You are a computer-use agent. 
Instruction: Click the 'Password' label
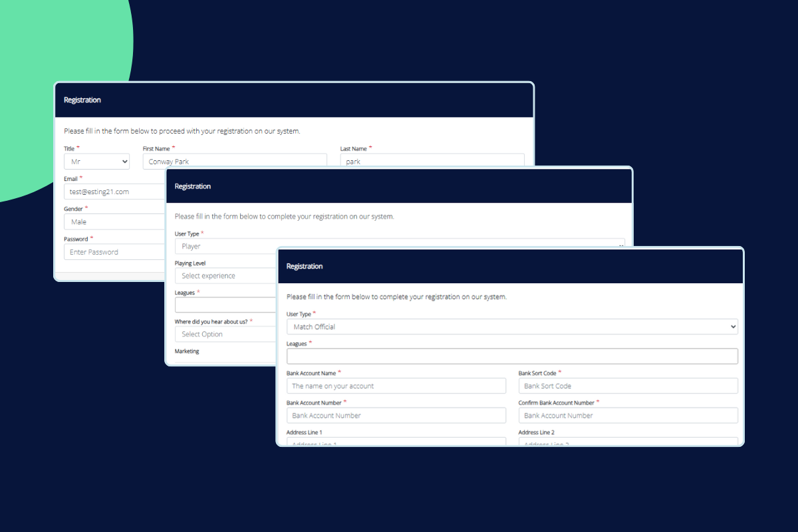tap(76, 239)
